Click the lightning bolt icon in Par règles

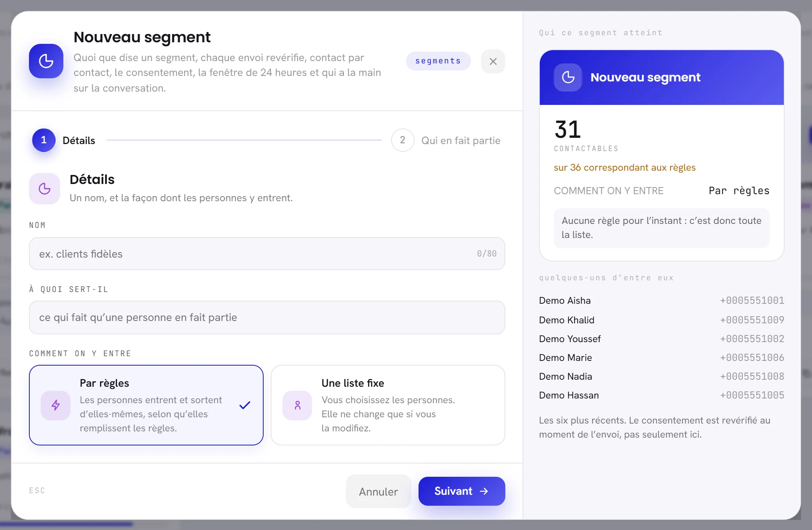[x=56, y=405]
